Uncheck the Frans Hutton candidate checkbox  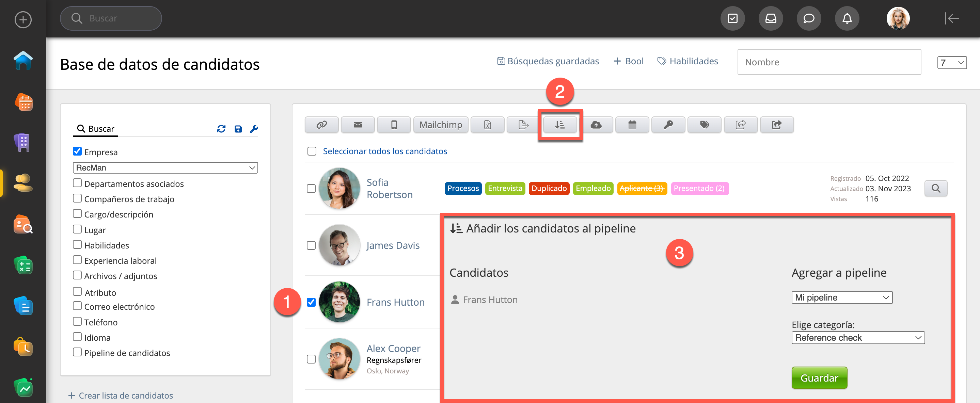(311, 302)
